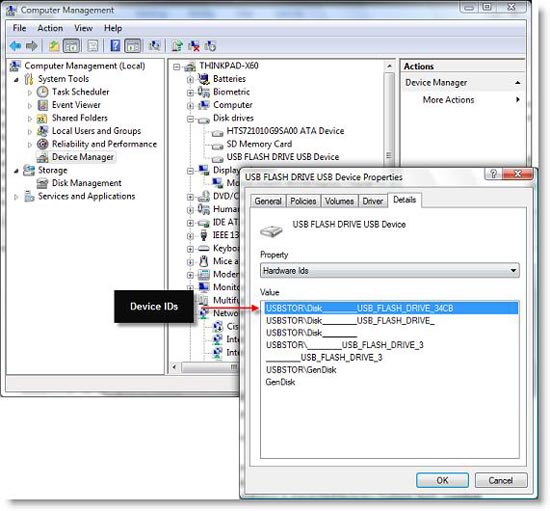Select Device Manager in the left tree
The height and width of the screenshot is (511, 550).
pyautogui.click(x=83, y=157)
